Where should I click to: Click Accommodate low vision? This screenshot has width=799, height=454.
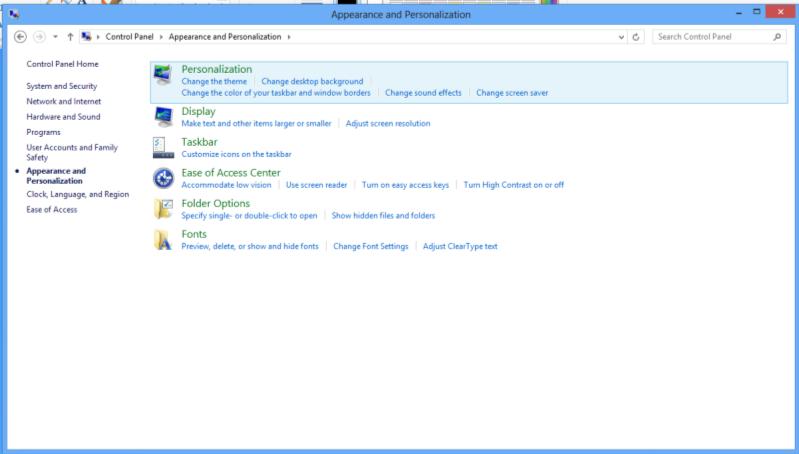226,185
